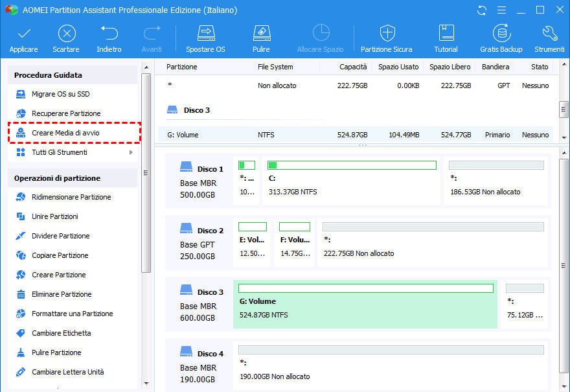570x392 pixels.
Task: Select the C: 313.37GB NTFS partition block
Action: tap(352, 181)
